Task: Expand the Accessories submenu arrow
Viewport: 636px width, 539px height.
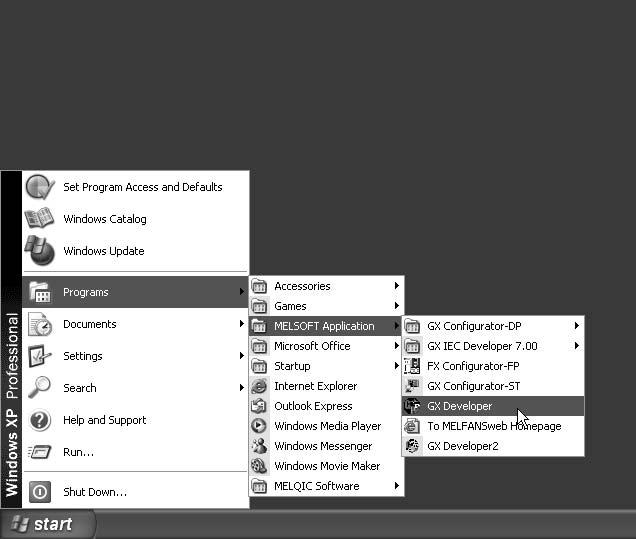Action: coord(397,286)
